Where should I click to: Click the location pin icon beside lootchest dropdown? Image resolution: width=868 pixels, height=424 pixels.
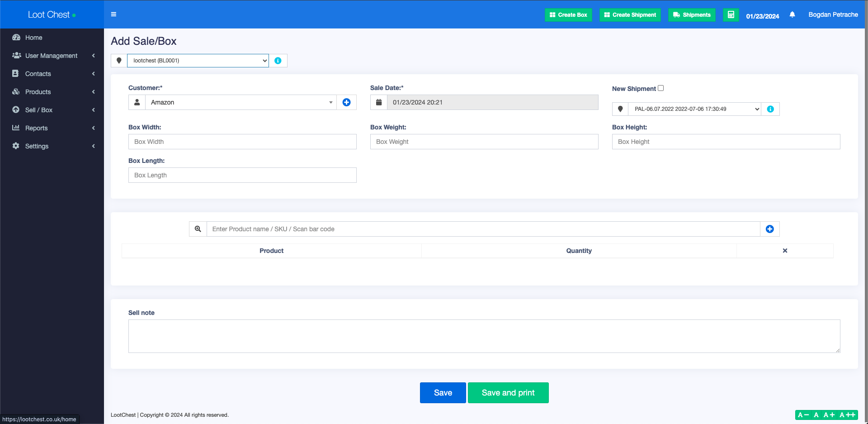[x=119, y=61]
